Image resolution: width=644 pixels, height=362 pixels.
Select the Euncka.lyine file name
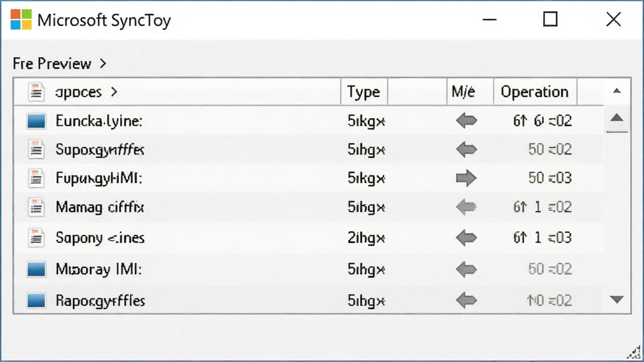99,121
